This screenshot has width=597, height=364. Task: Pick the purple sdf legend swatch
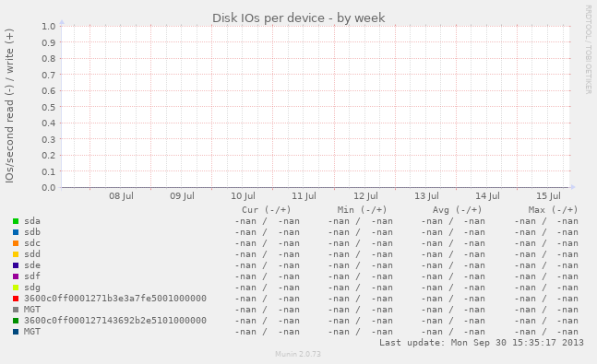tap(16, 276)
